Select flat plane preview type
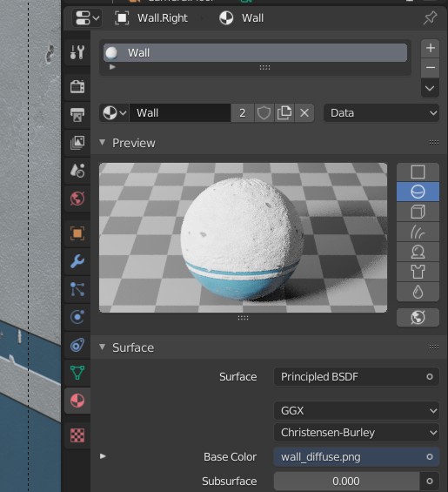Screen dimensions: 448x492 pyautogui.click(x=418, y=172)
